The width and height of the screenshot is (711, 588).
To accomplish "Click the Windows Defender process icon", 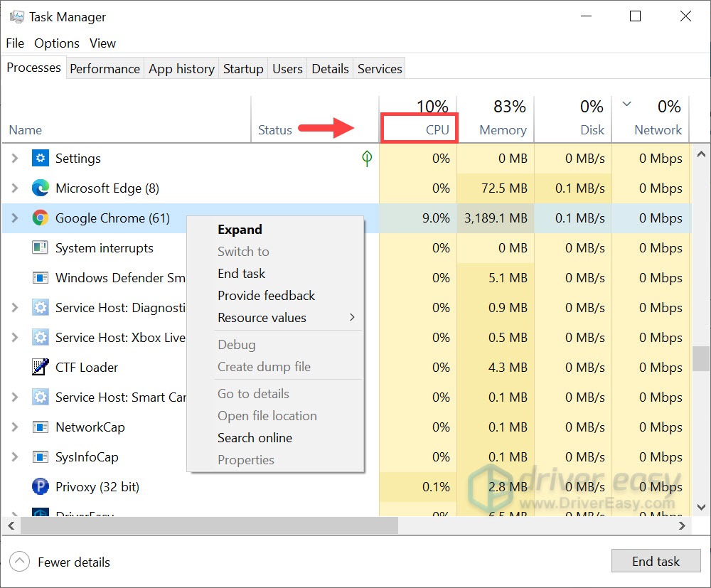I will point(41,278).
